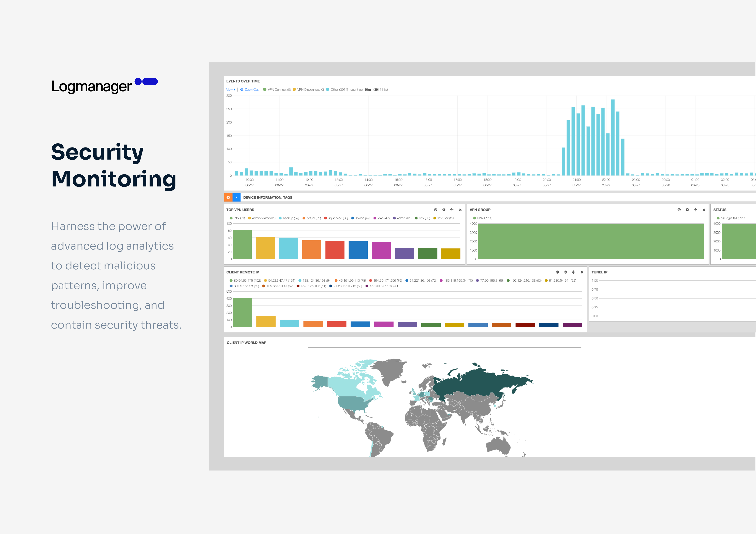This screenshot has width=756, height=534.
Task: Open VPN Group panel settings gear
Action: 687,210
